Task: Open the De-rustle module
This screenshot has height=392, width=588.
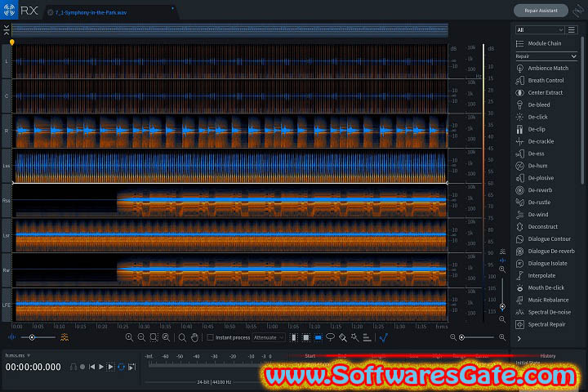Action: [533, 203]
